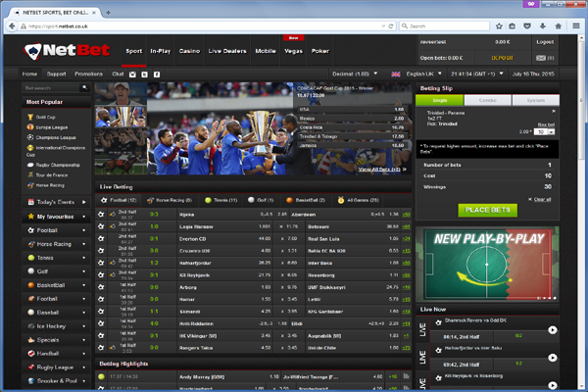
Task: Play Shamrock Rovers vs Odd BK live
Action: tap(553, 329)
